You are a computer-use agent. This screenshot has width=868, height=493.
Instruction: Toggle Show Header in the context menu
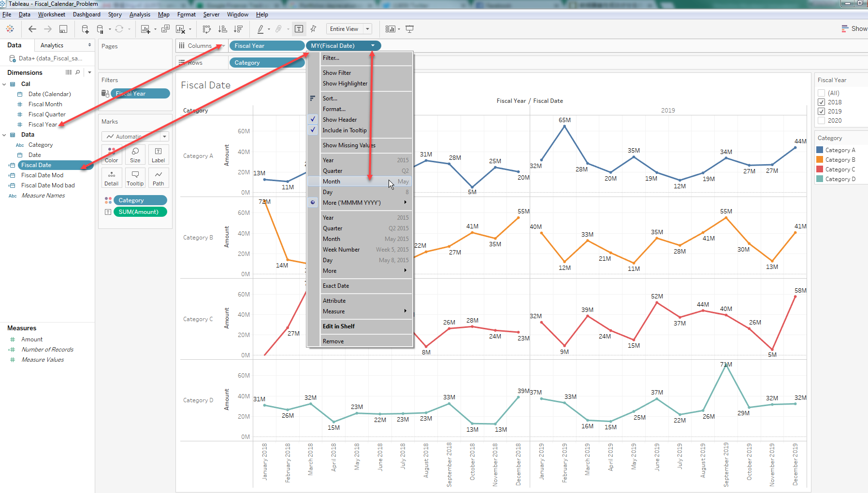tap(340, 119)
